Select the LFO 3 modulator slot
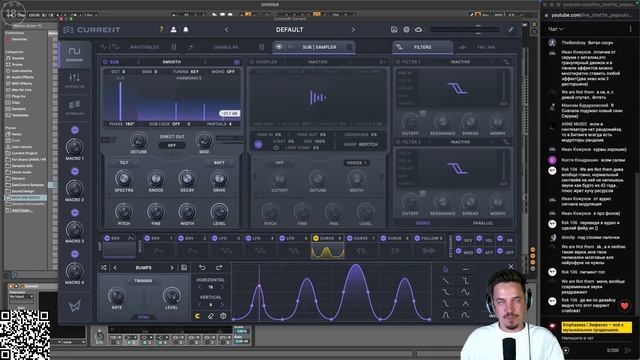This screenshot has width=640, height=360. 227,246
